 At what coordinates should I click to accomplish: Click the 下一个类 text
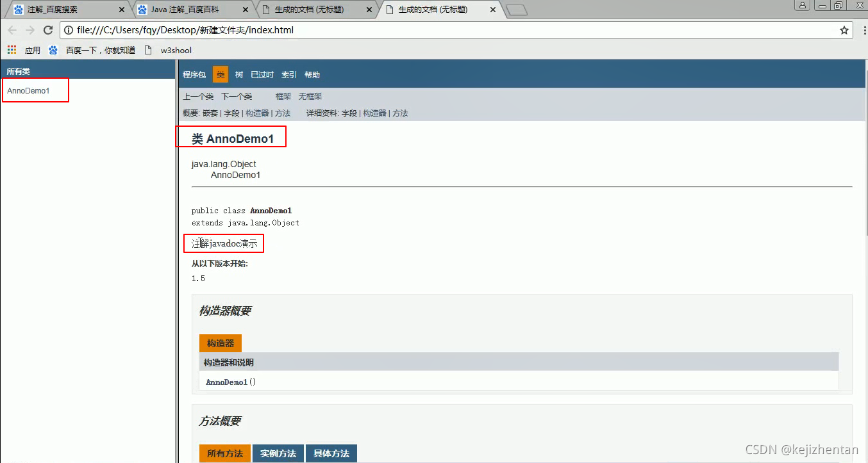click(x=237, y=97)
